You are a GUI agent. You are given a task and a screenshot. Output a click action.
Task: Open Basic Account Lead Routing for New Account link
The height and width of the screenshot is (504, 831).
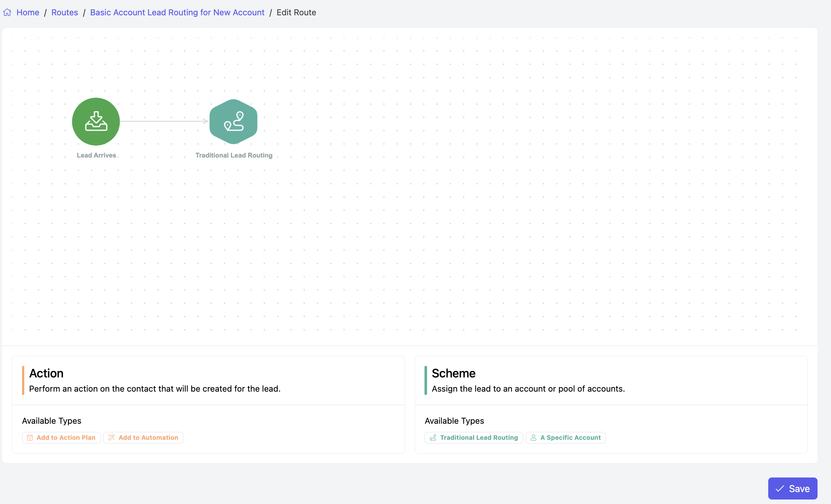177,13
